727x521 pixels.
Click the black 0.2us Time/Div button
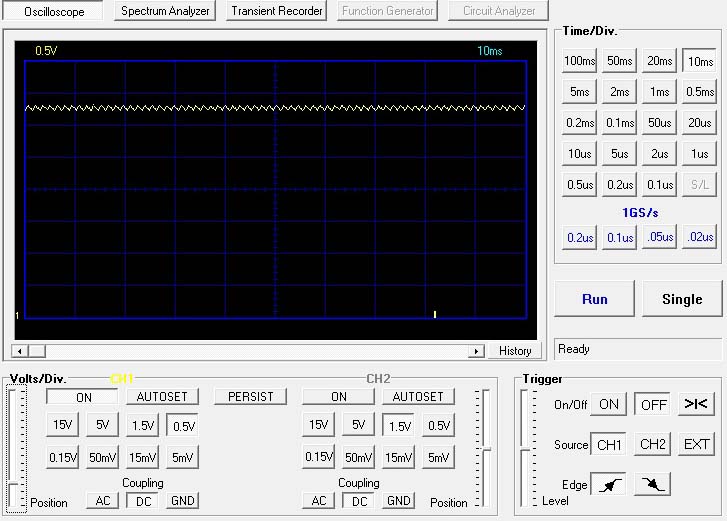(619, 184)
